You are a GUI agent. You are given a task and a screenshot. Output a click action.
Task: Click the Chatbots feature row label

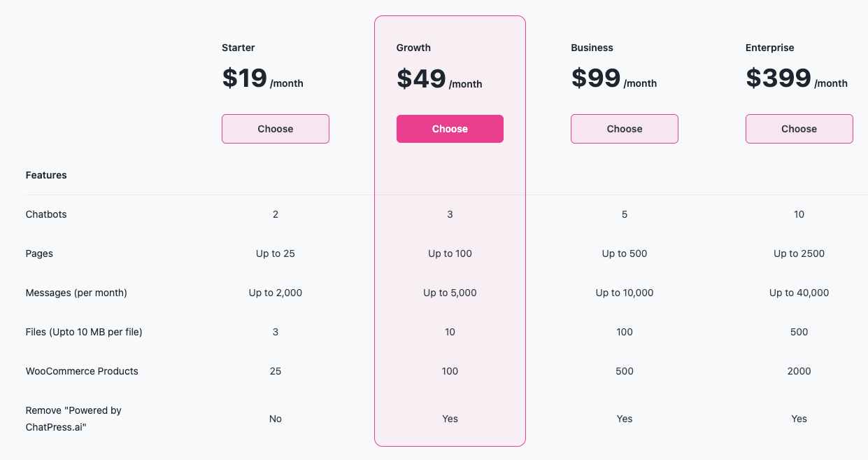pos(46,214)
